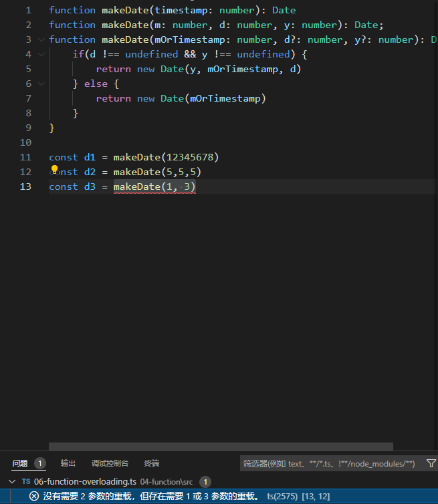Collapse the 06-function-overloading.ts problems group
This screenshot has height=504, width=438.
click(x=12, y=481)
